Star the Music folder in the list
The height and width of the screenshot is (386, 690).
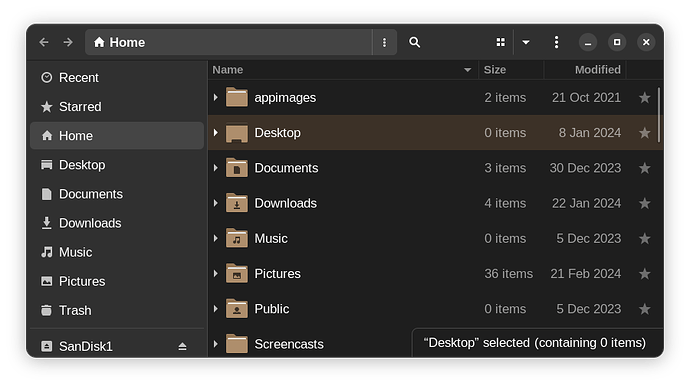pyautogui.click(x=645, y=238)
